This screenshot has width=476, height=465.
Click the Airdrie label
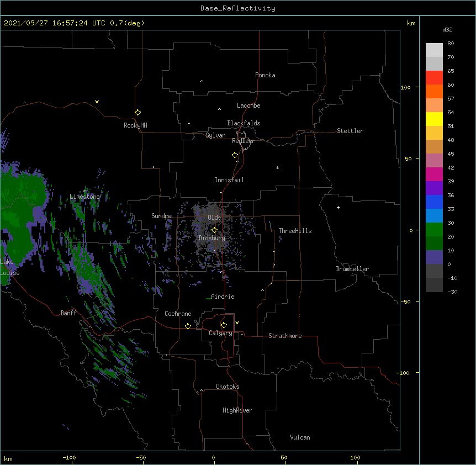pos(223,297)
